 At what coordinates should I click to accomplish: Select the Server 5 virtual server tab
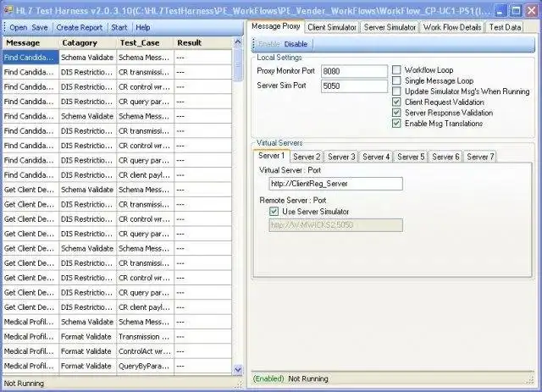pyautogui.click(x=411, y=157)
